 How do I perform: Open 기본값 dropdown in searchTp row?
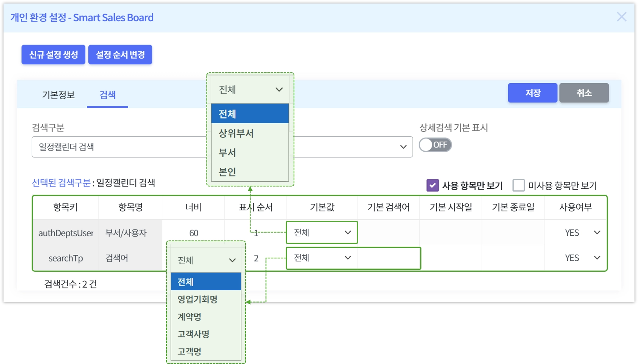(322, 258)
